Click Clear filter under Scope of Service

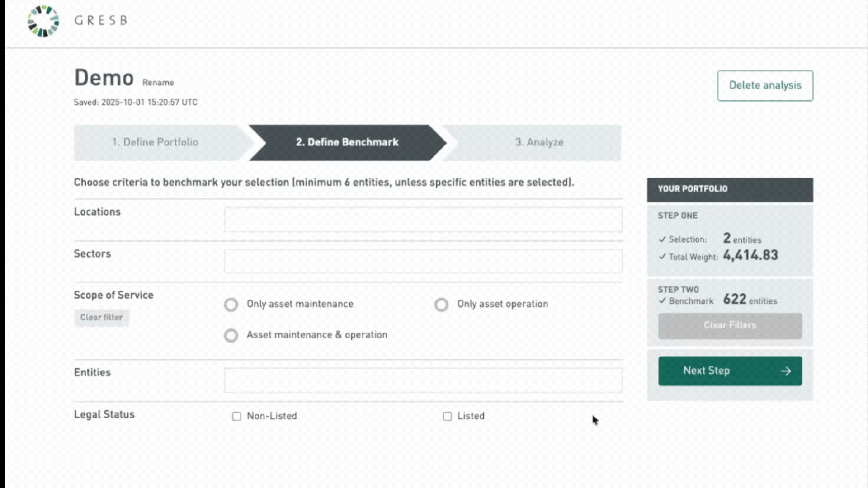(101, 318)
